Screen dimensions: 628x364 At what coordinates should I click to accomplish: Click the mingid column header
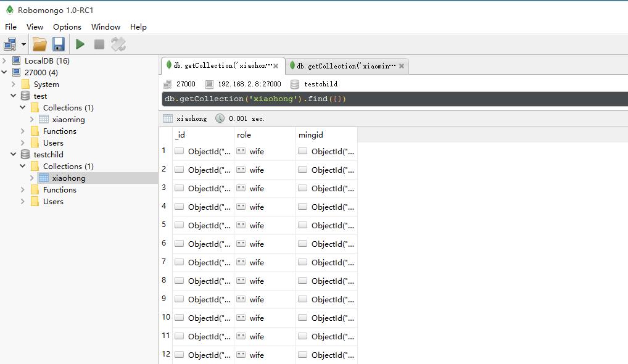326,135
